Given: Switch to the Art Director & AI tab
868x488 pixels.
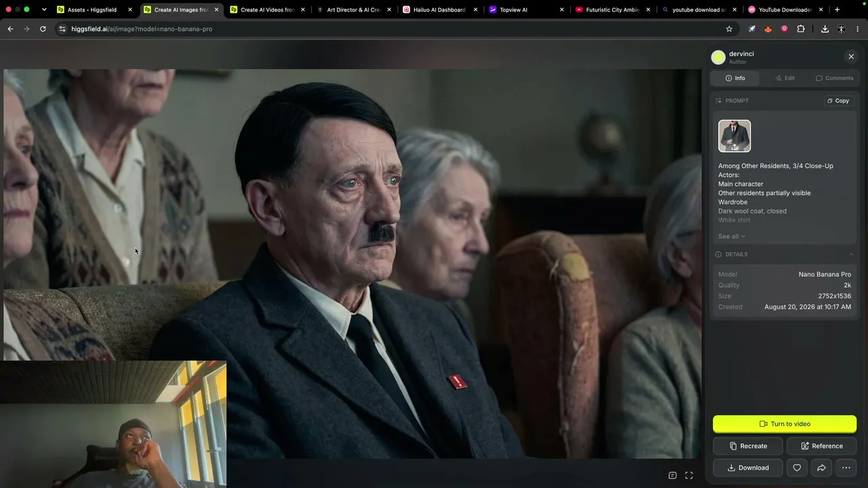Looking at the screenshot, I should (x=353, y=9).
